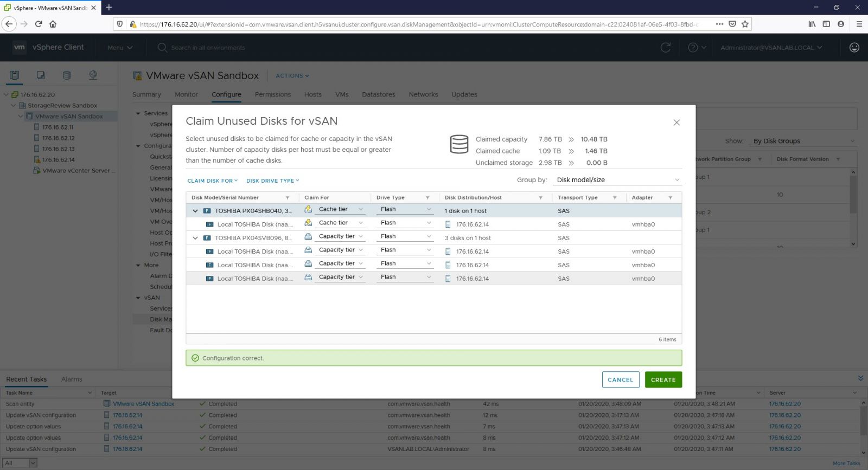Open the Hosts and Clusters inventory icon

tap(15, 75)
